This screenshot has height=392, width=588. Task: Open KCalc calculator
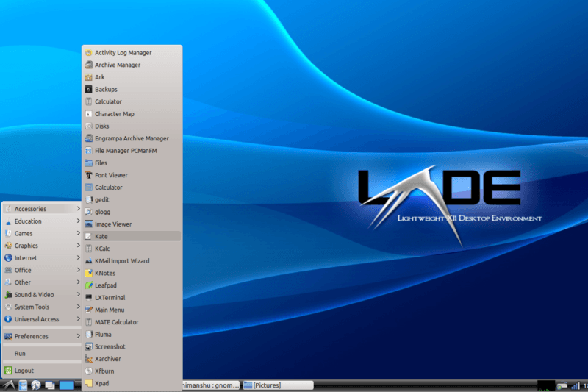[x=132, y=249]
